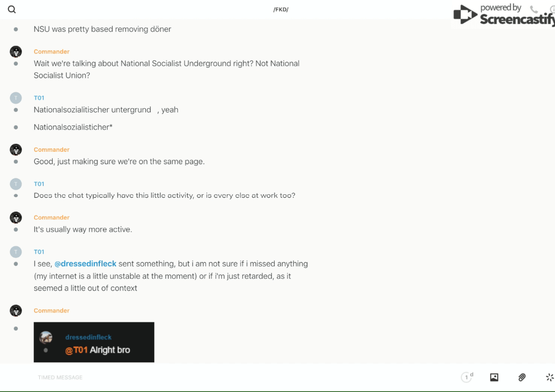Open the search magnifier icon
This screenshot has height=392, width=555.
point(12,10)
